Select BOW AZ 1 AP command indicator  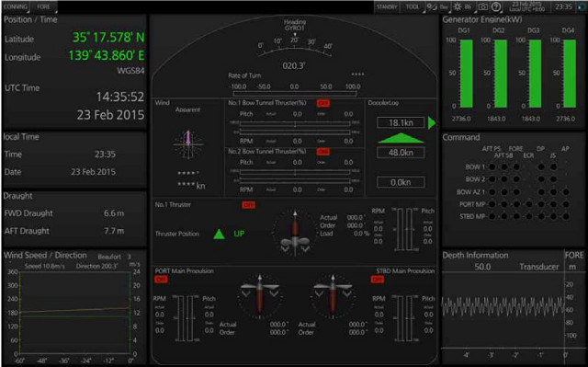coord(566,191)
